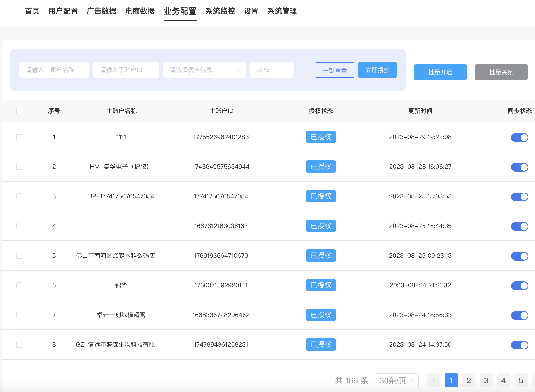
Task: Switch to the 广告数据 tab
Action: [x=102, y=11]
